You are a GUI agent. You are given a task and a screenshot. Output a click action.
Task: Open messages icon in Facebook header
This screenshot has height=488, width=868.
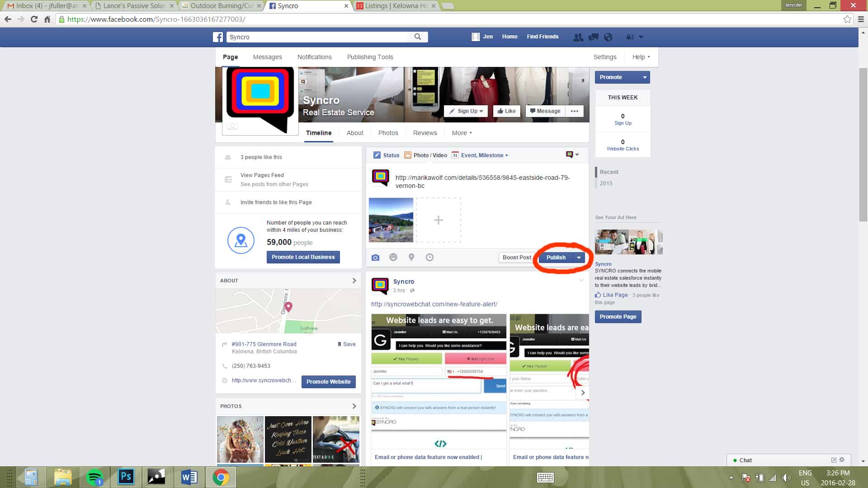point(594,37)
